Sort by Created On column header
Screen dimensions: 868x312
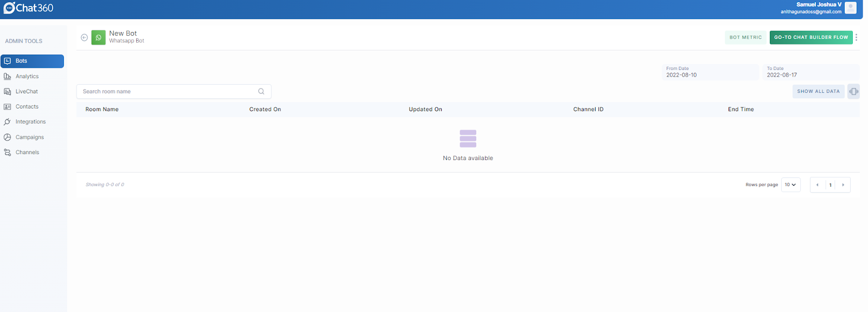[x=265, y=110]
